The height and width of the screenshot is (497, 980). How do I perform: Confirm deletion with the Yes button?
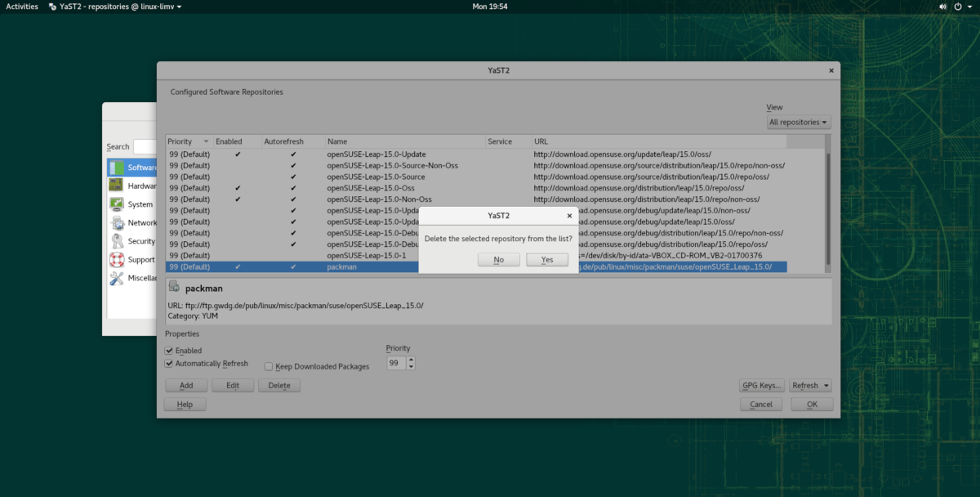point(547,259)
